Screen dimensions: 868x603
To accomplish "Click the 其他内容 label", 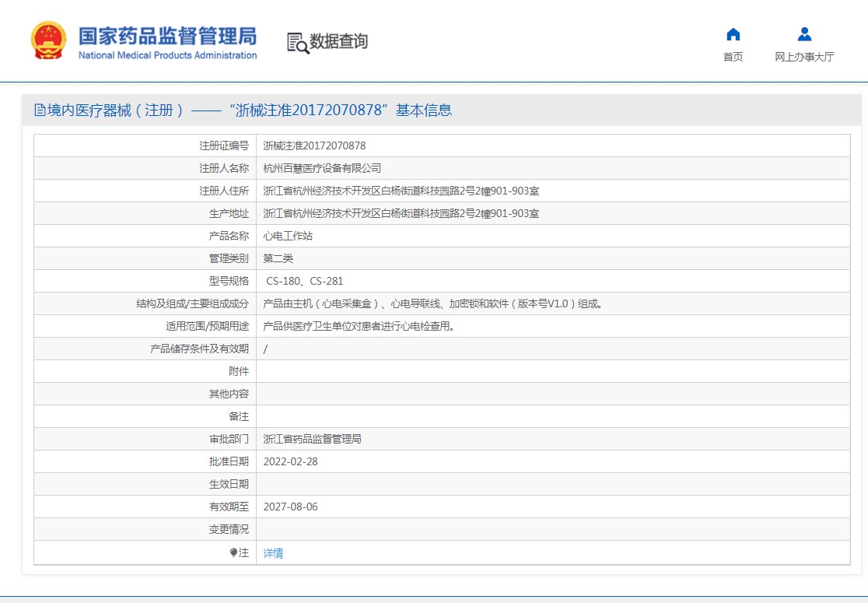I will [x=229, y=394].
